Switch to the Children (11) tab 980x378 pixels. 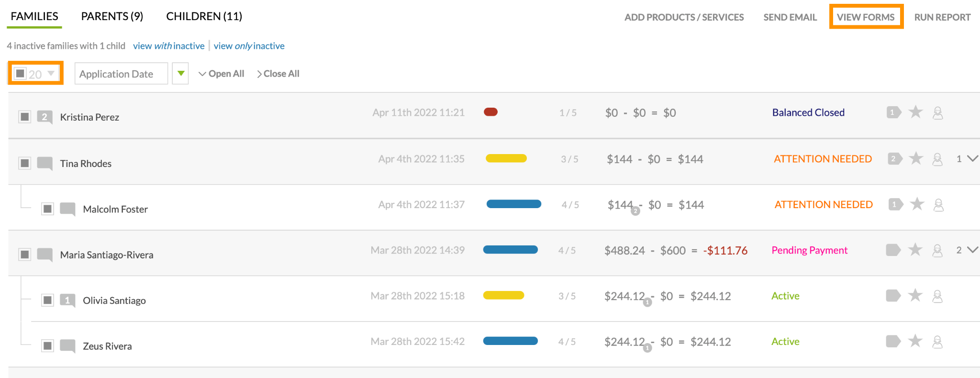pos(204,16)
